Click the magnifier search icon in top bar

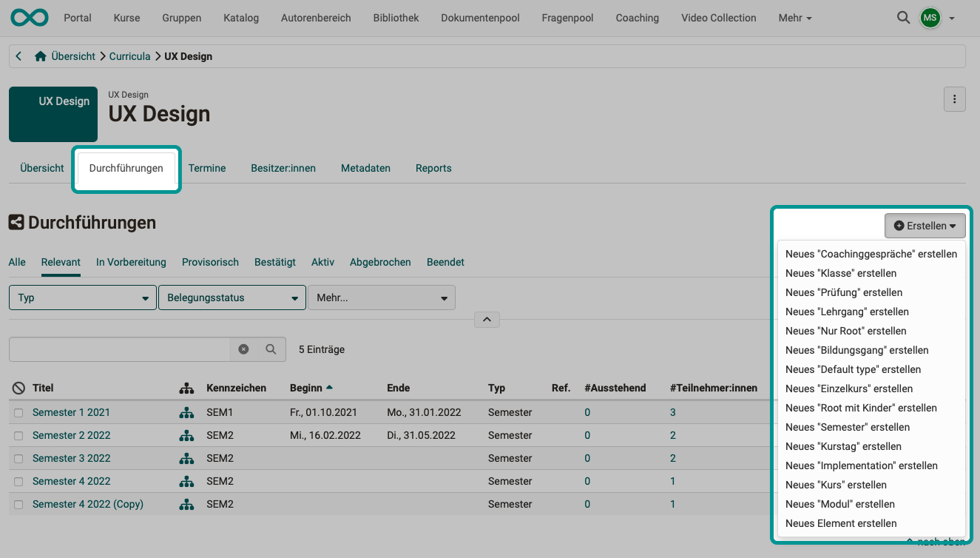click(x=903, y=17)
